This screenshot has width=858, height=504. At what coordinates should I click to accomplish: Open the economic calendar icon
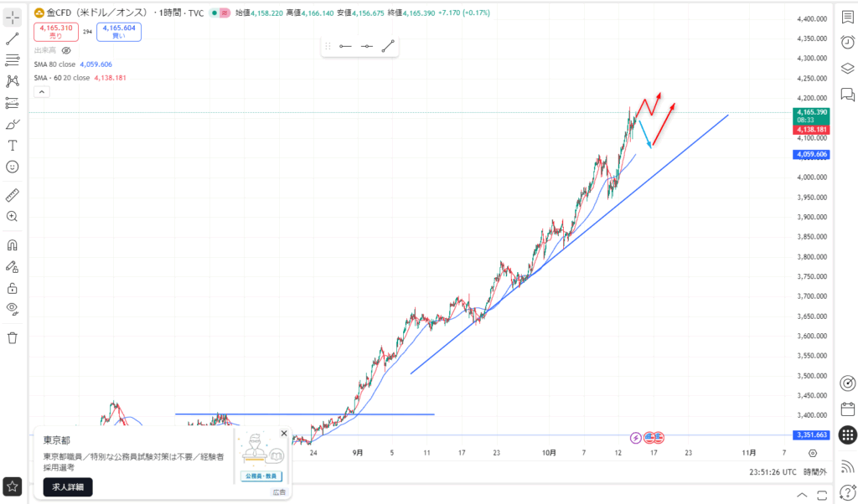pos(847,409)
